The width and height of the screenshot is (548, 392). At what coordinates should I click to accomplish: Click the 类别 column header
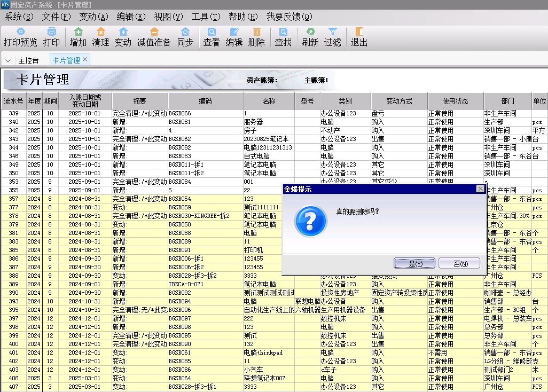(x=346, y=101)
